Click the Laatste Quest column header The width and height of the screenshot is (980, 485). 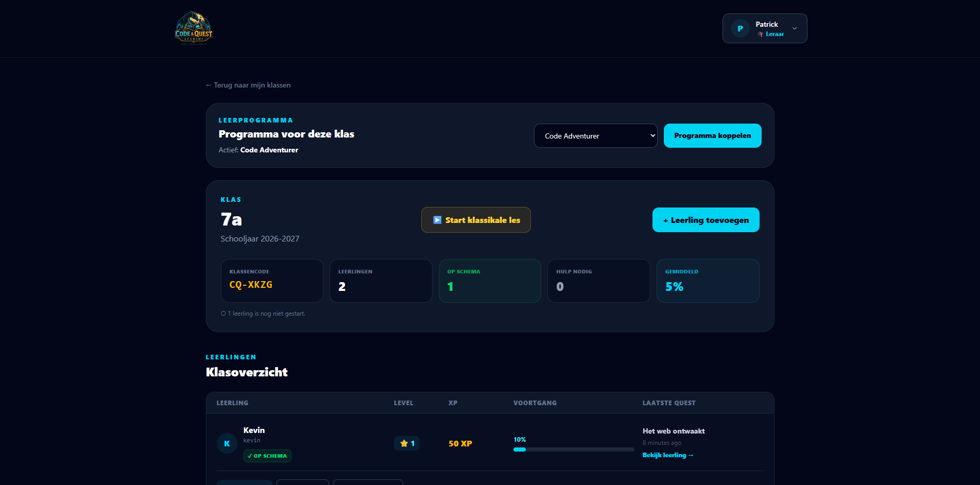(669, 403)
